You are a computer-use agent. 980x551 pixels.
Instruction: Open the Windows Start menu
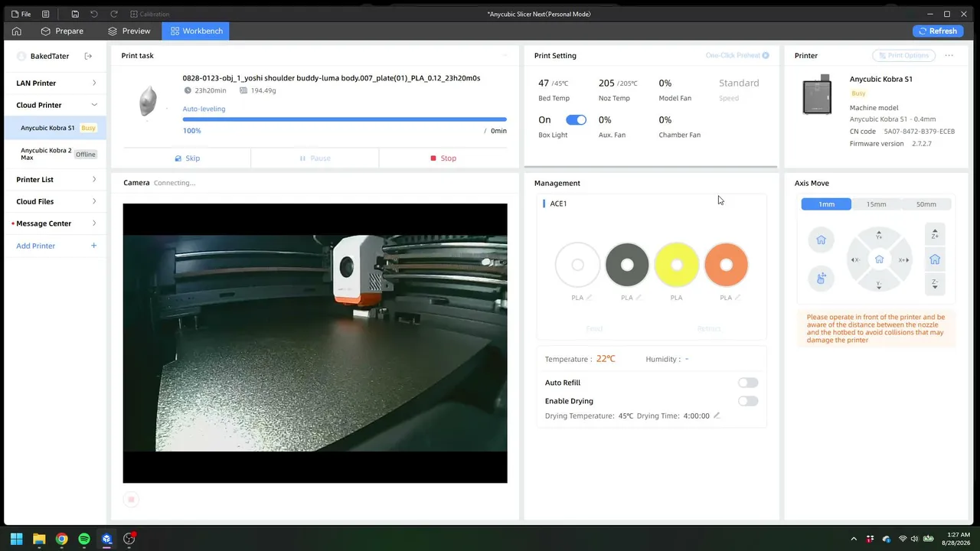pyautogui.click(x=16, y=539)
